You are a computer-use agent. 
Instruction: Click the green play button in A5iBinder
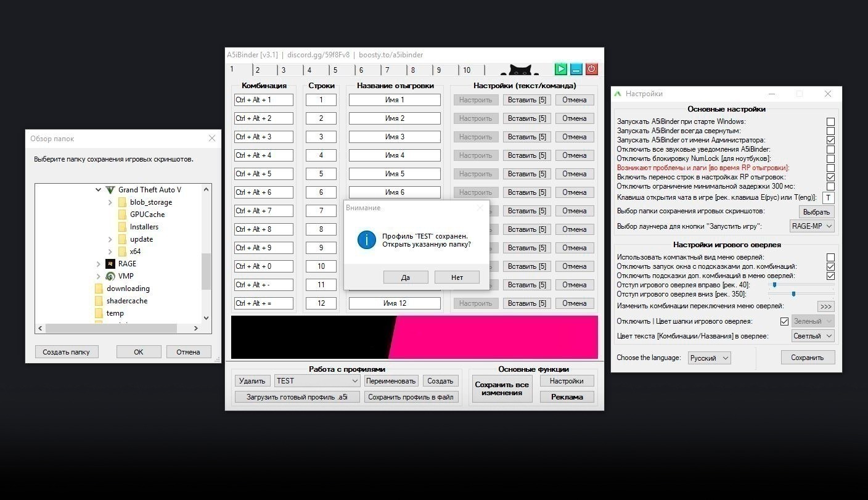tap(560, 69)
